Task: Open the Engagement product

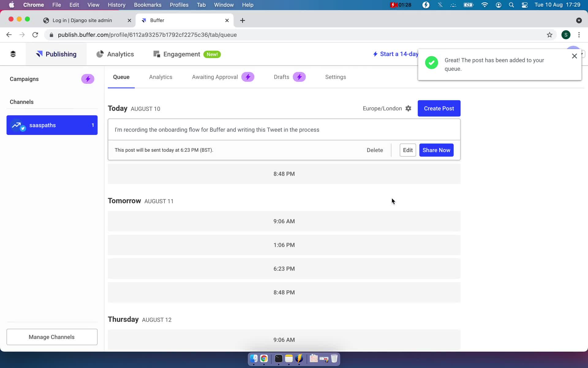Action: click(177, 54)
